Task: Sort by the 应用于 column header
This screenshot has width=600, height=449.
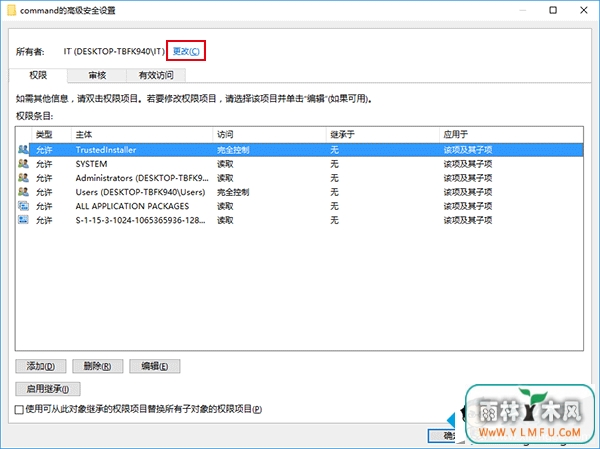Action: click(511, 134)
